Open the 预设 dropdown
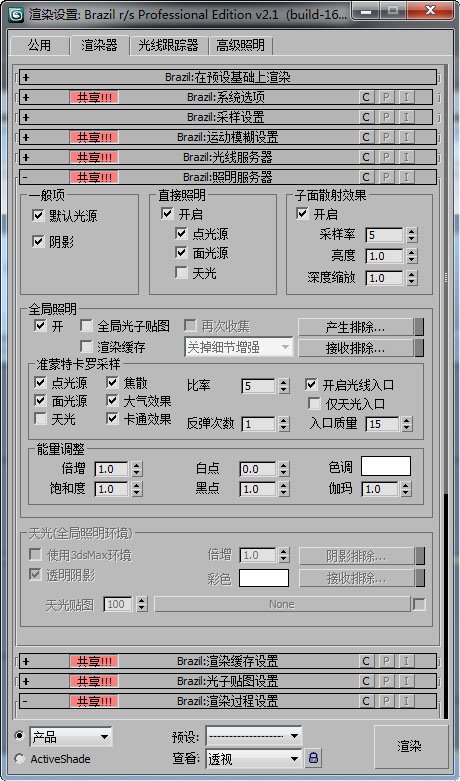 click(x=254, y=736)
